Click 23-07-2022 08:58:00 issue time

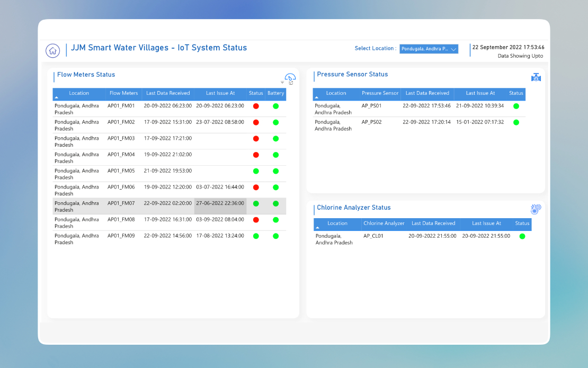(220, 122)
